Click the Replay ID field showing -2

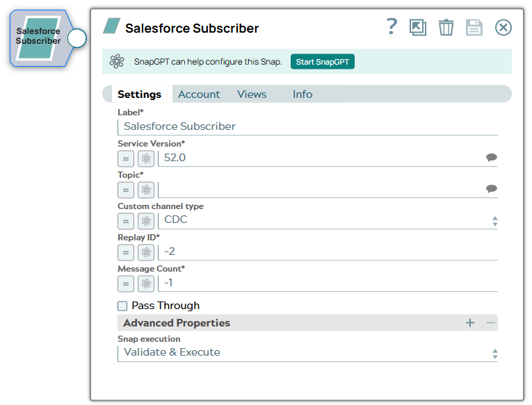click(x=328, y=251)
